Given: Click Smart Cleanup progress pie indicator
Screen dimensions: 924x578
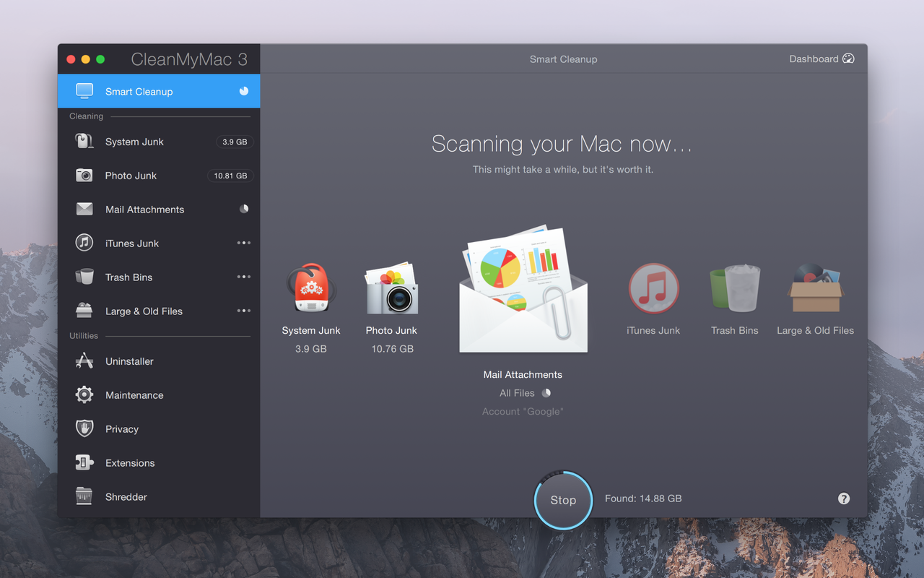Looking at the screenshot, I should pyautogui.click(x=244, y=91).
